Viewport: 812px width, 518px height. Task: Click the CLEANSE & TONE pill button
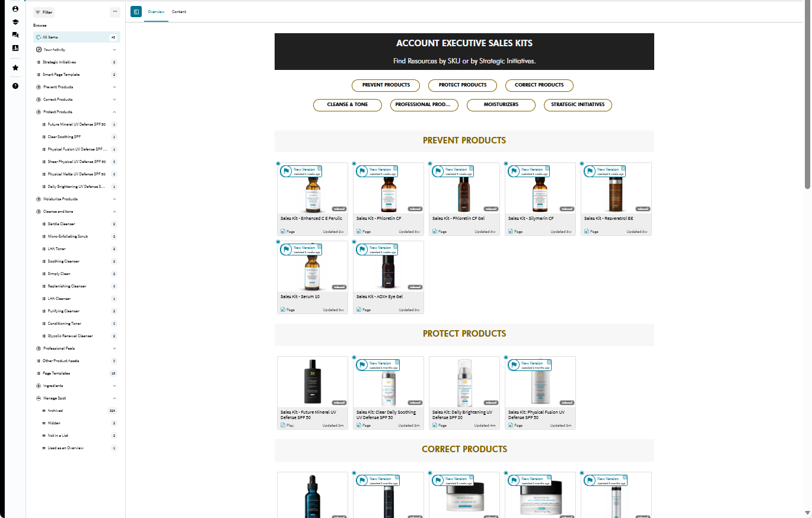pos(348,105)
